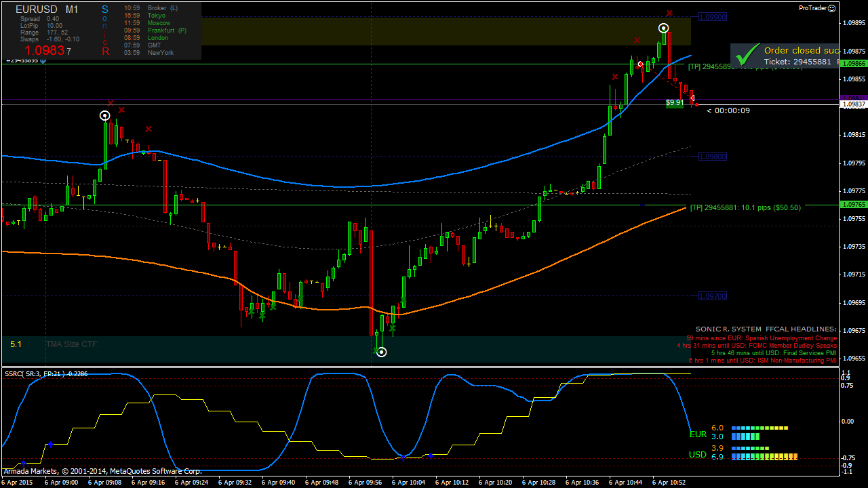Click the blue arrow at the SSRC blue line trough near 10:04

[403, 458]
